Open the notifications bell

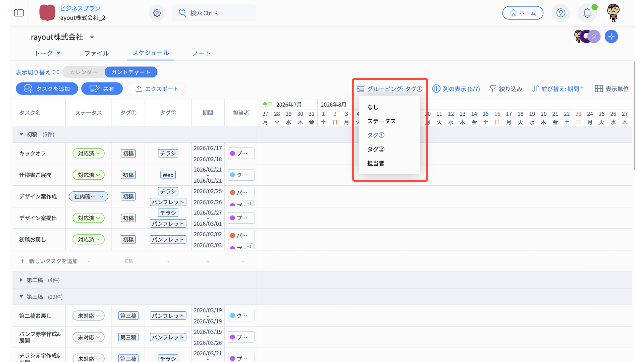(x=587, y=13)
